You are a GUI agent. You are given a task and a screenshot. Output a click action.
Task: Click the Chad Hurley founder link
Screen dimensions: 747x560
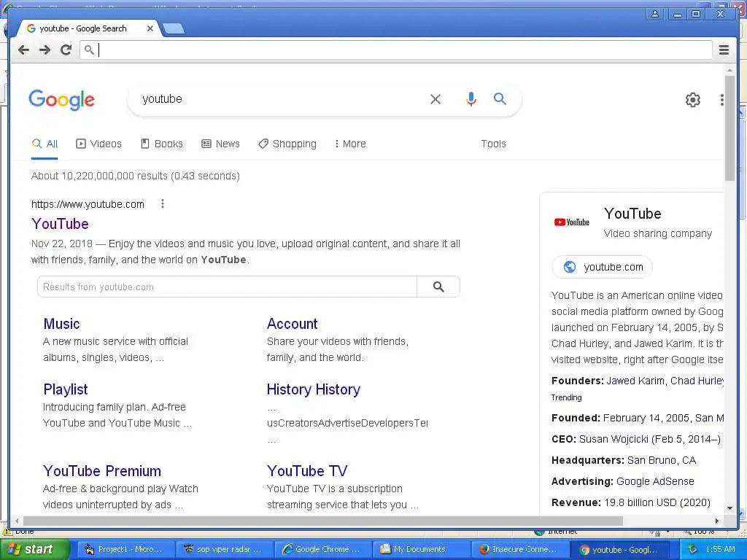697,381
